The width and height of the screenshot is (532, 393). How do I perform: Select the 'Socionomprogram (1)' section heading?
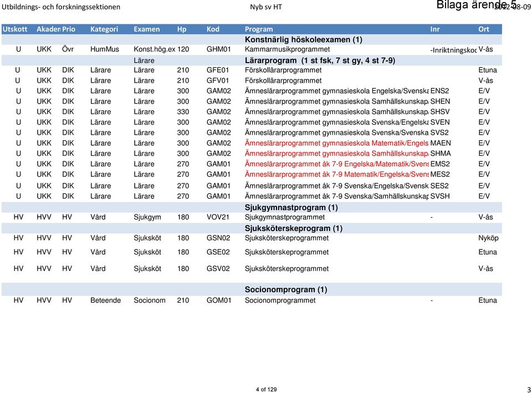(286, 289)
